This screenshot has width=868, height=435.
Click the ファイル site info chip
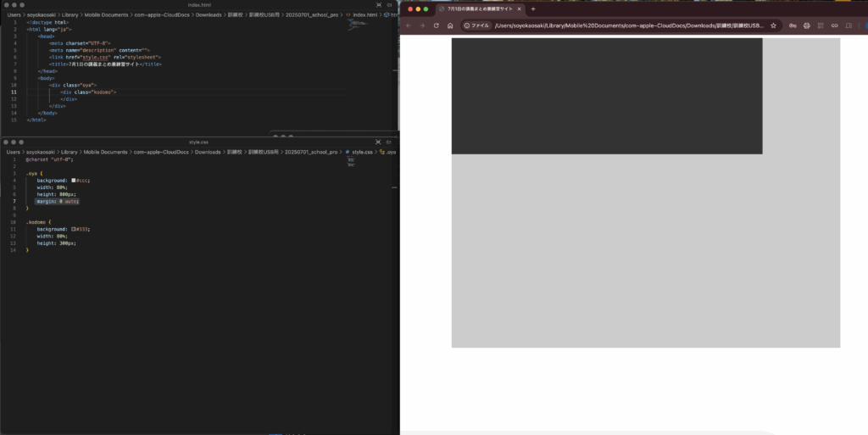point(476,25)
